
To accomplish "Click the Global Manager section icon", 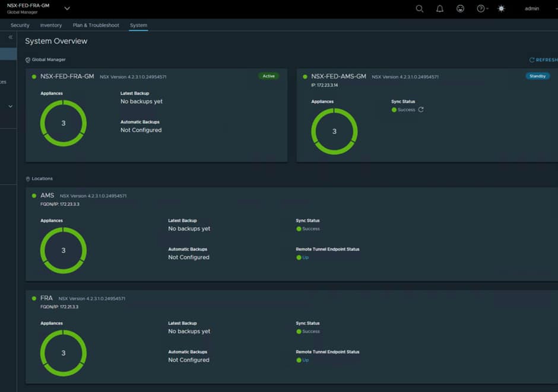I will (27, 59).
